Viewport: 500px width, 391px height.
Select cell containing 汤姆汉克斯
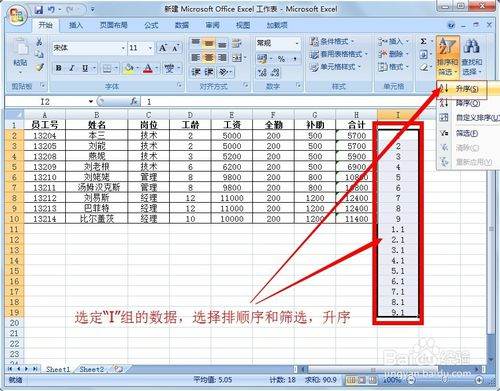(97, 187)
